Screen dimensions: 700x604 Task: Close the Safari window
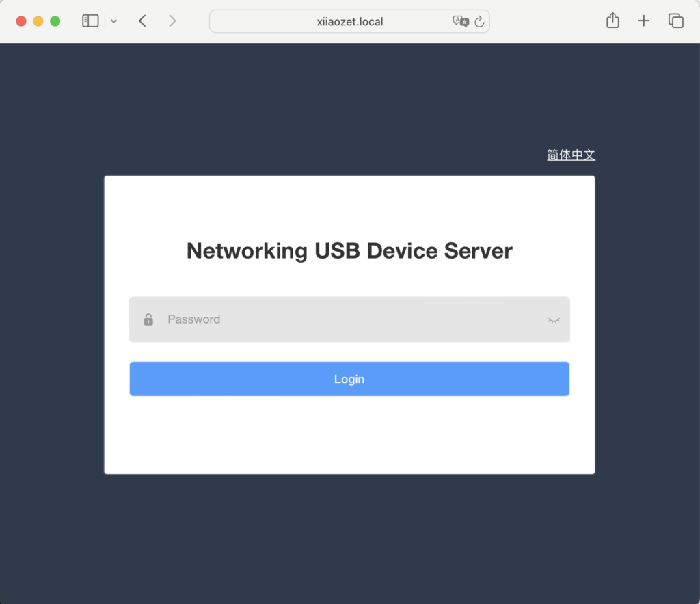21,21
